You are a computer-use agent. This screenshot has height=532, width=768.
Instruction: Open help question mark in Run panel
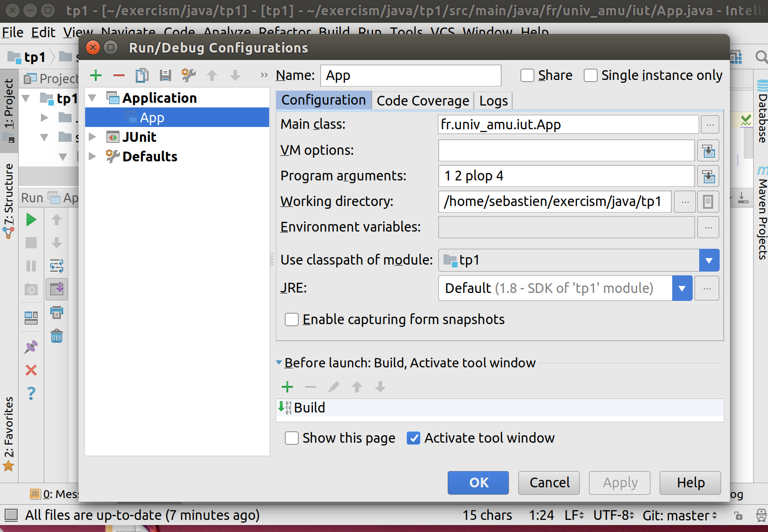click(31, 393)
